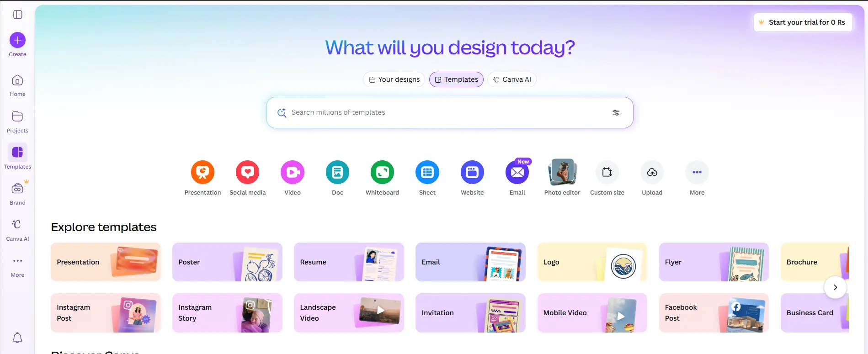
Task: Choose the Video design type icon
Action: pyautogui.click(x=293, y=172)
